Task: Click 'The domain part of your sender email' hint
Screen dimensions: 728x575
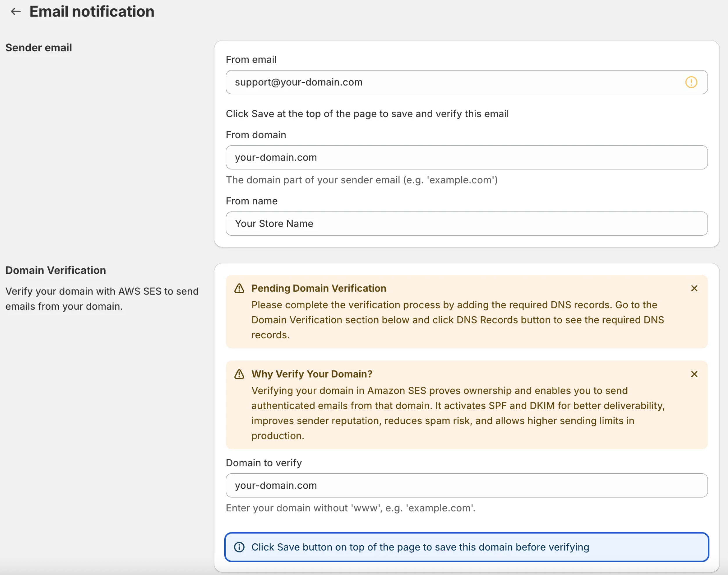Action: (x=362, y=180)
